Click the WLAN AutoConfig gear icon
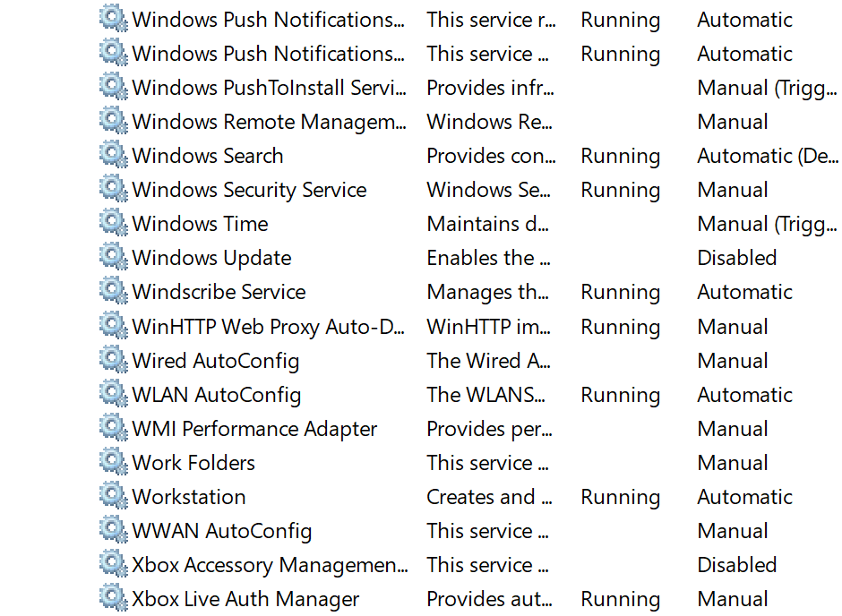 pos(113,393)
